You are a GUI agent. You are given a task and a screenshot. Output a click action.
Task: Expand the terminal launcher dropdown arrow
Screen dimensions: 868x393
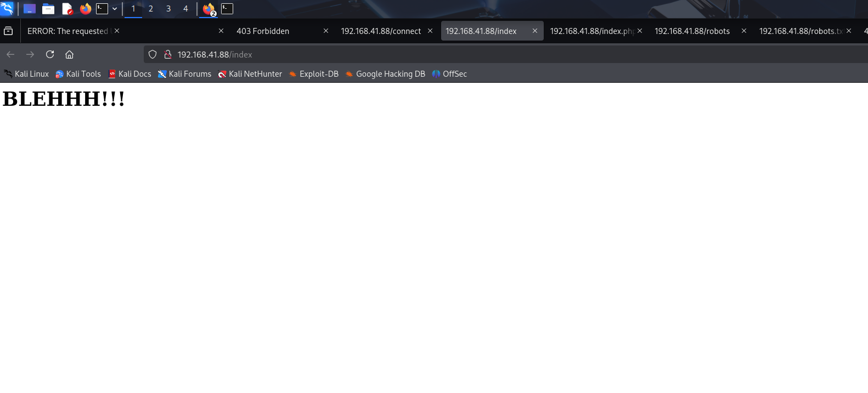[x=115, y=9]
